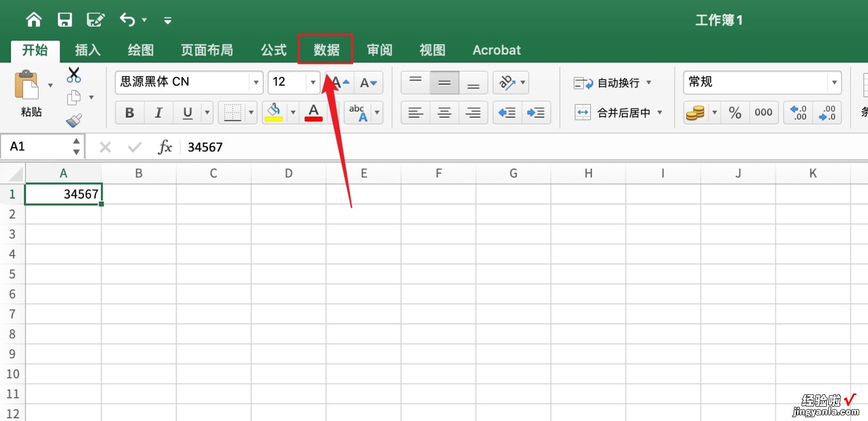Cut selection with scissors icon
This screenshot has height=421, width=868.
tap(74, 74)
